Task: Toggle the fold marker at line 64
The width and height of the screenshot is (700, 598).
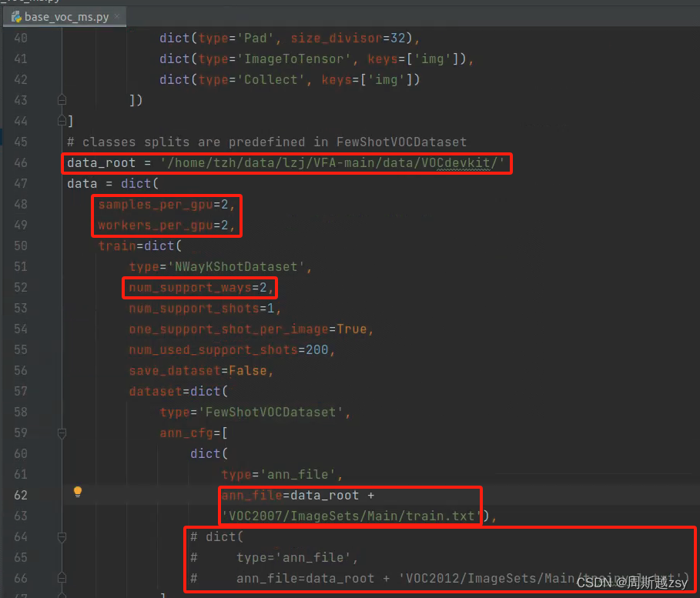Action: [62, 537]
